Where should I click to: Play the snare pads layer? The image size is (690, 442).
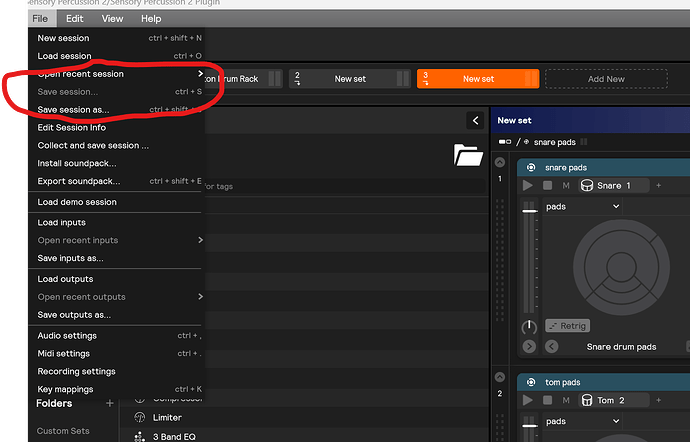point(527,185)
